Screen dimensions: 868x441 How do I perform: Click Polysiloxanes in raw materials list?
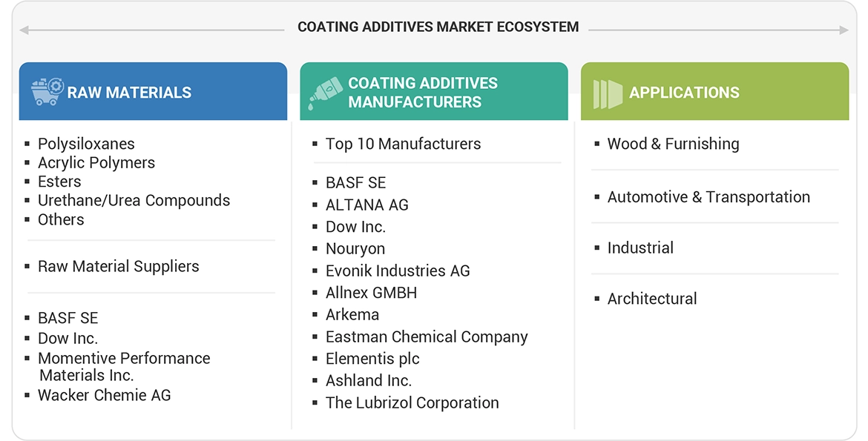pyautogui.click(x=86, y=144)
